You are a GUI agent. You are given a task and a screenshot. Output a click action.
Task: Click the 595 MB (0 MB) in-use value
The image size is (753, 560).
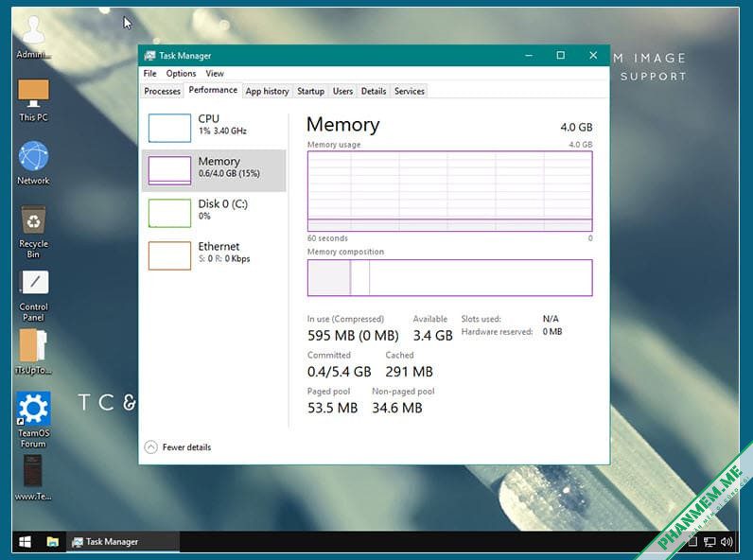(x=353, y=335)
